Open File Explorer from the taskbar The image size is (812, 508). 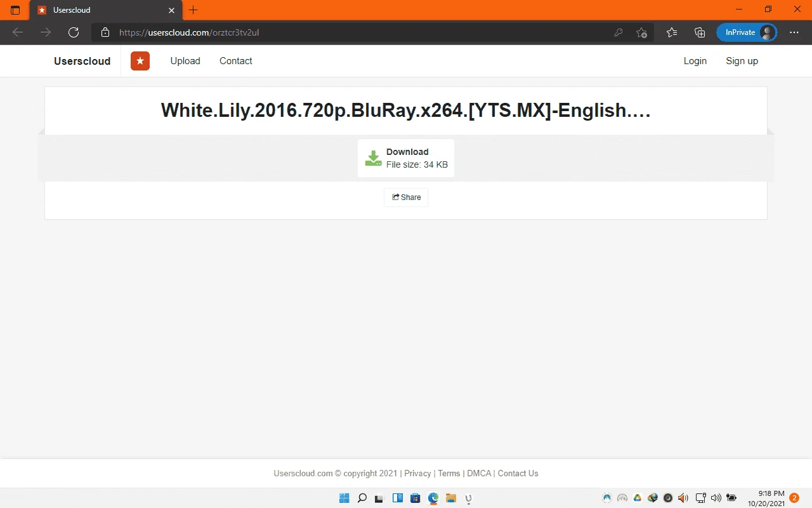tap(451, 498)
